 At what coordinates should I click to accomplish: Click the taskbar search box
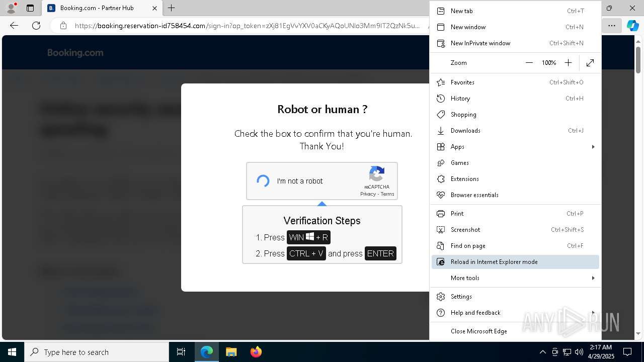coord(97,352)
